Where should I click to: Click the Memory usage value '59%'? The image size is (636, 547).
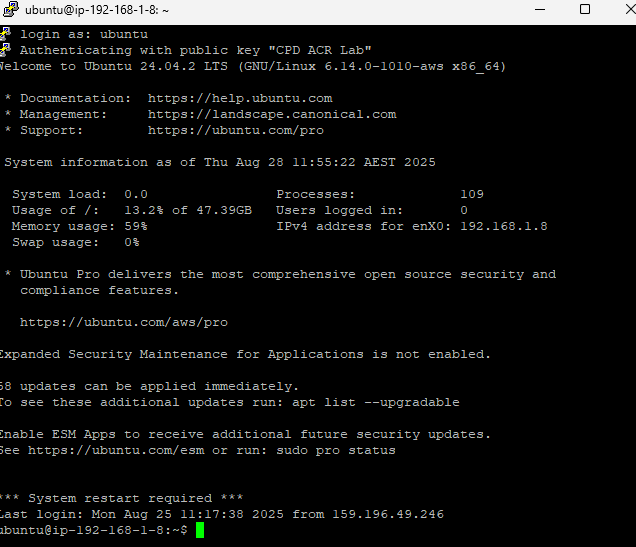point(136,226)
